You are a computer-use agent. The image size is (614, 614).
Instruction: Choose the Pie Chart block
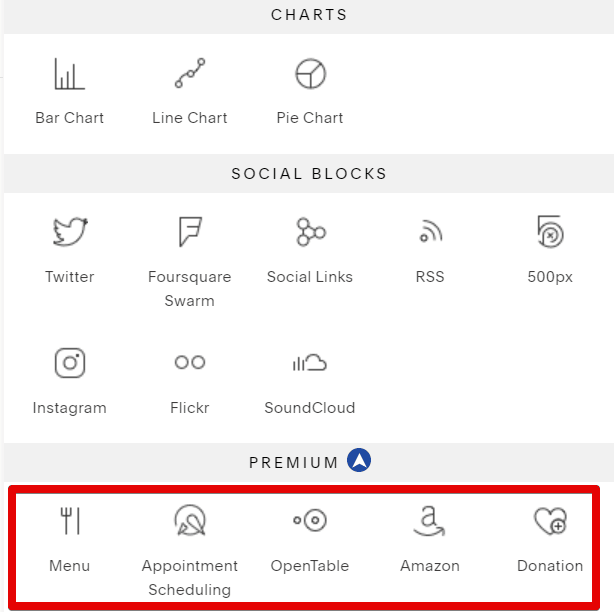click(310, 90)
